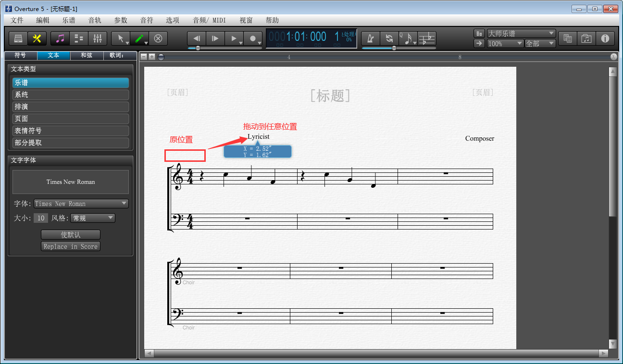Click the time counter display
Image resolution: width=623 pixels, height=364 pixels.
[x=311, y=38]
